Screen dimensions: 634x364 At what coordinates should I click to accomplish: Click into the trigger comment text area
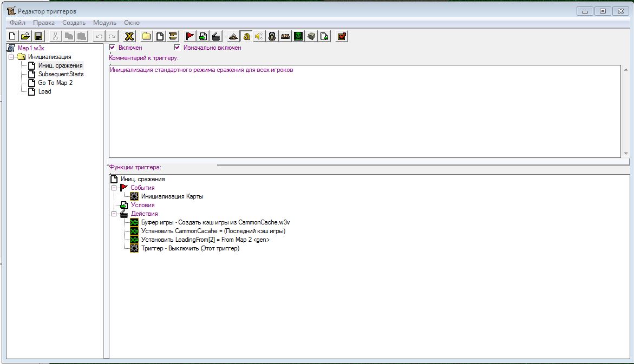(x=365, y=111)
